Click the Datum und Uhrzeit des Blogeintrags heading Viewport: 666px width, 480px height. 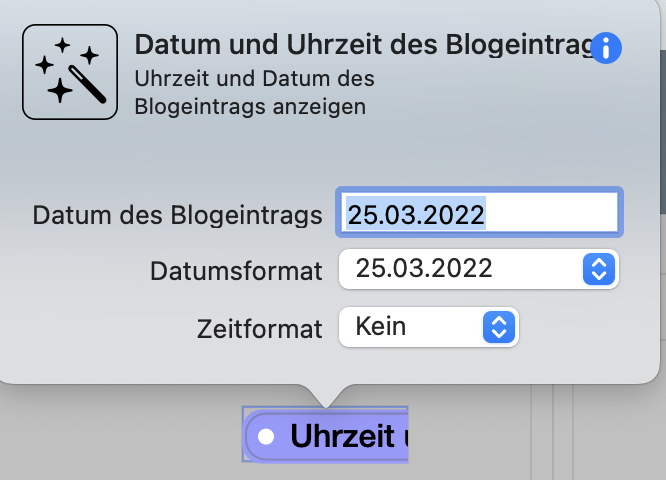tap(364, 44)
